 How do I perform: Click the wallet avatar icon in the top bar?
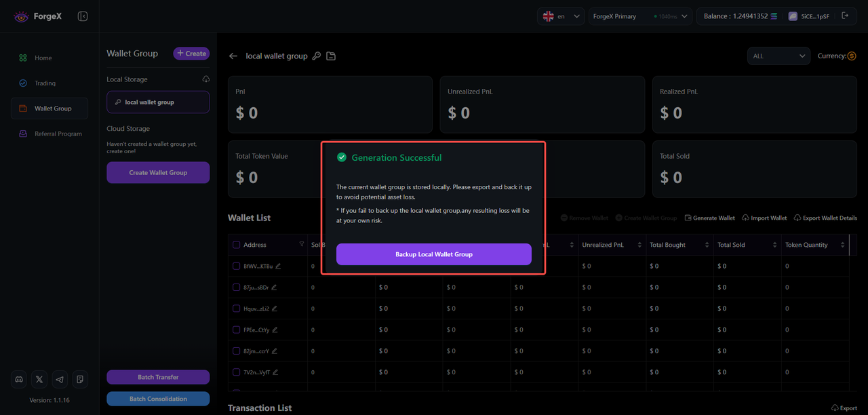point(793,16)
